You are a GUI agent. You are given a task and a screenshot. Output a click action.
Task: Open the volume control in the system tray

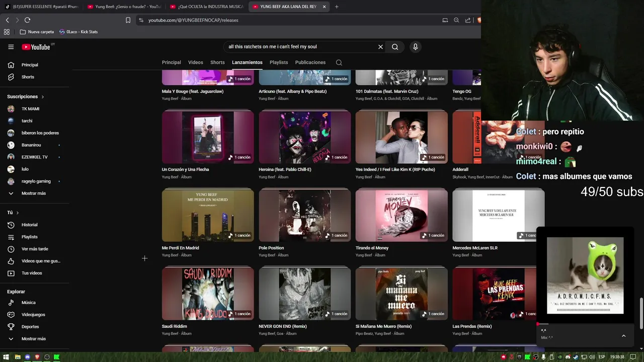592,357
